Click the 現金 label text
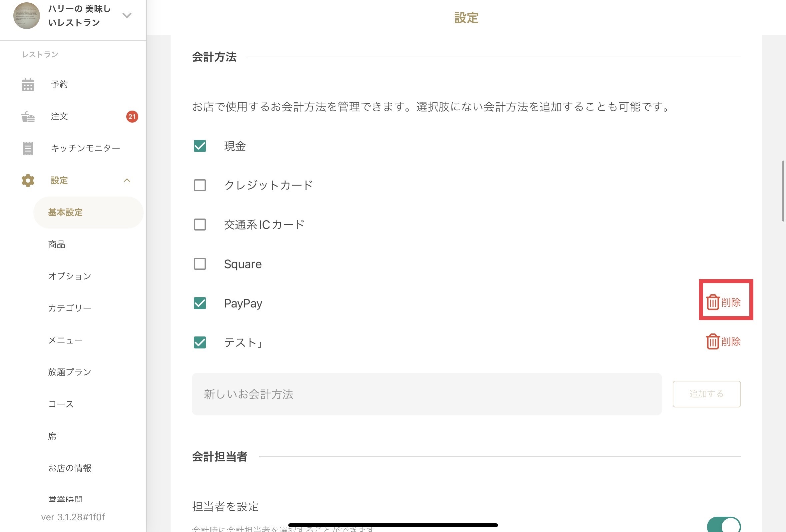The height and width of the screenshot is (532, 786). (x=235, y=146)
